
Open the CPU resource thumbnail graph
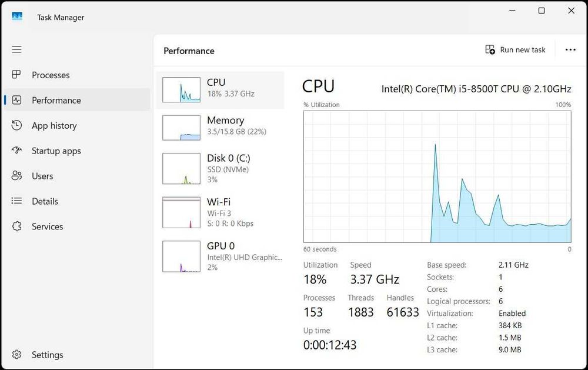[181, 89]
